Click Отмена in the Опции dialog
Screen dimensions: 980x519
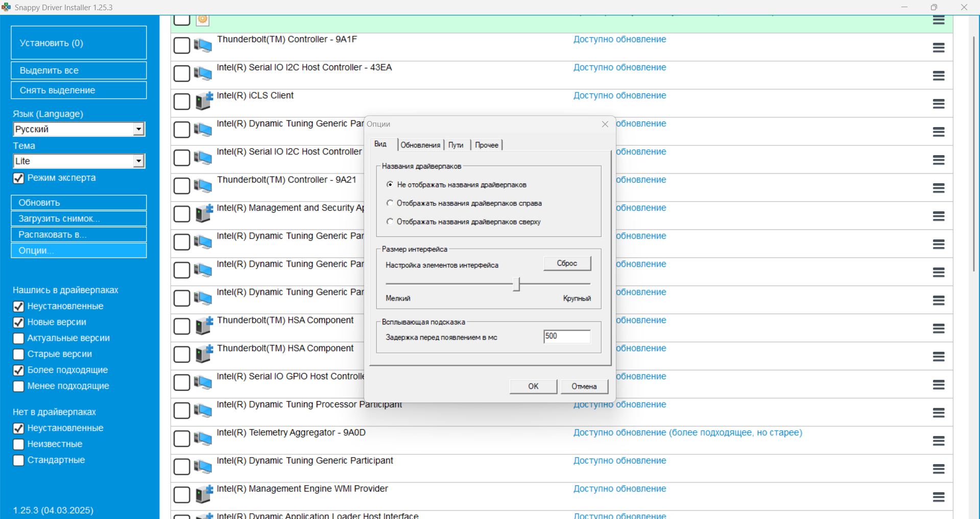tap(584, 386)
